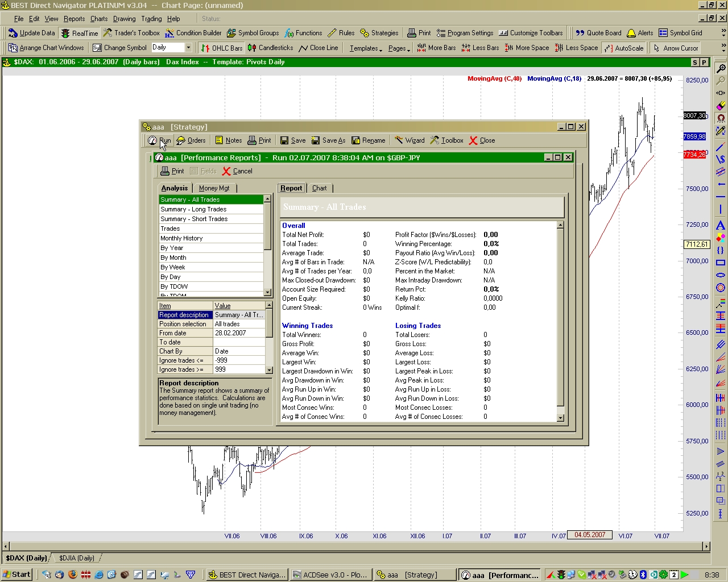This screenshot has width=728, height=582.
Task: Switch to BEST Direct Navigator taskbar button
Action: pyautogui.click(x=247, y=575)
